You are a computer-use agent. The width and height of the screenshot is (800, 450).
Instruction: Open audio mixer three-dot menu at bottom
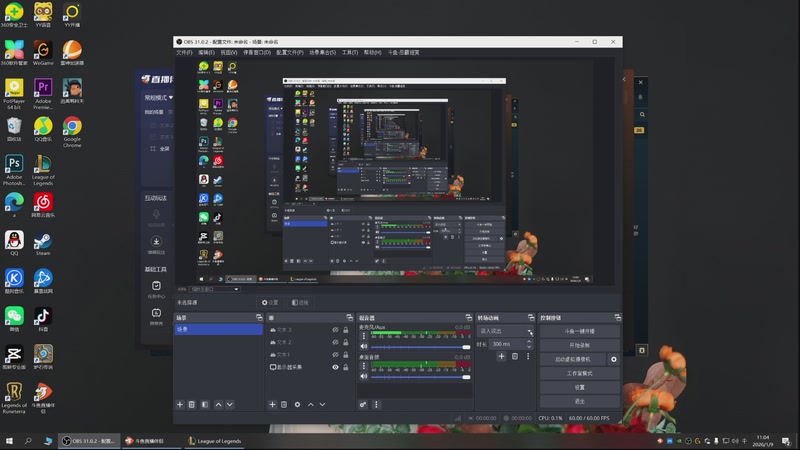pos(377,405)
